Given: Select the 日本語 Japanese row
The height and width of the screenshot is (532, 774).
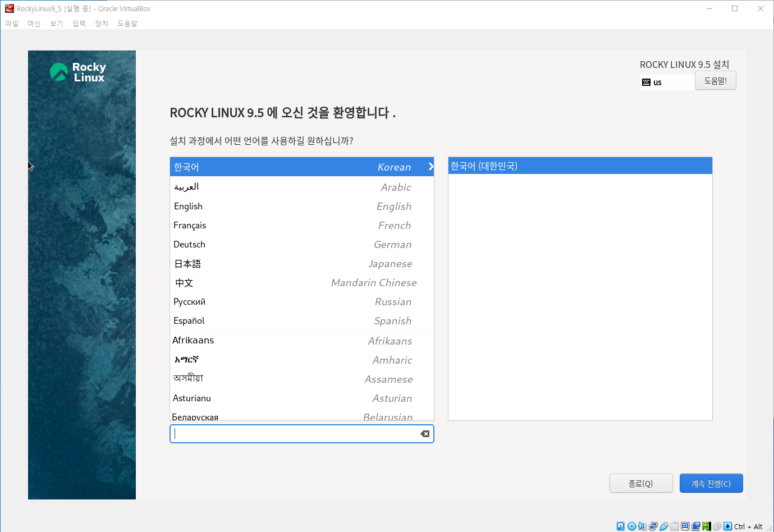Looking at the screenshot, I should 302,263.
